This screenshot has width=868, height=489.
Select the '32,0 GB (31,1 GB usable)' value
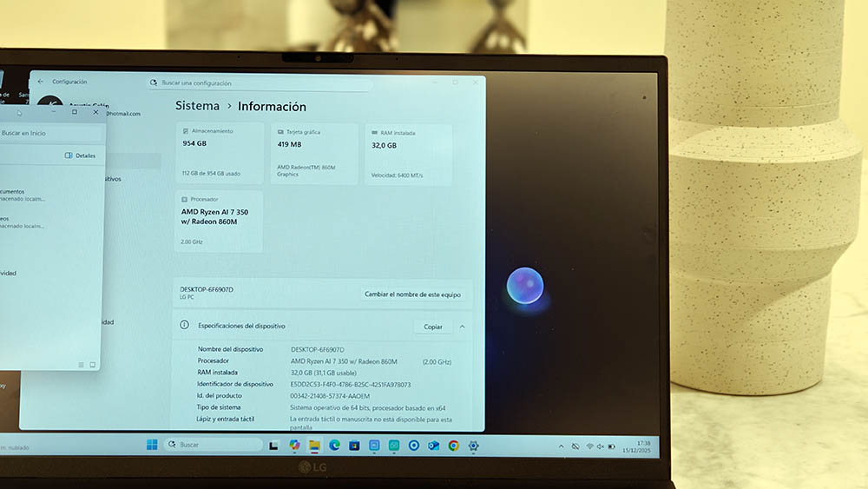[x=323, y=373]
